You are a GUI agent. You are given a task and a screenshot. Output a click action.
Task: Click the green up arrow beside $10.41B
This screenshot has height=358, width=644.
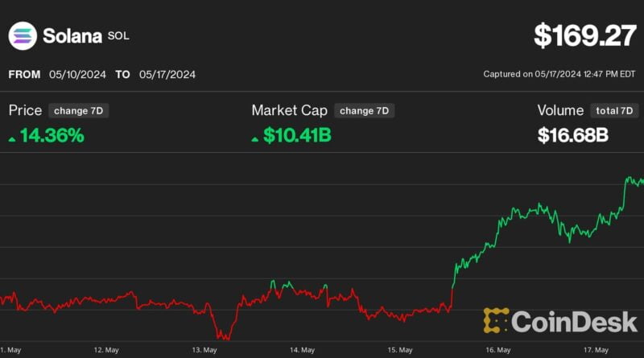pos(256,138)
